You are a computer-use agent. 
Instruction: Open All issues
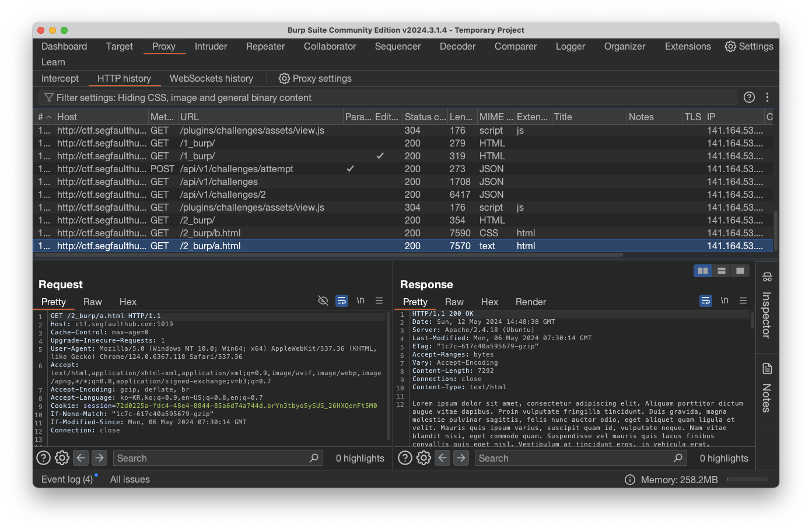130,479
